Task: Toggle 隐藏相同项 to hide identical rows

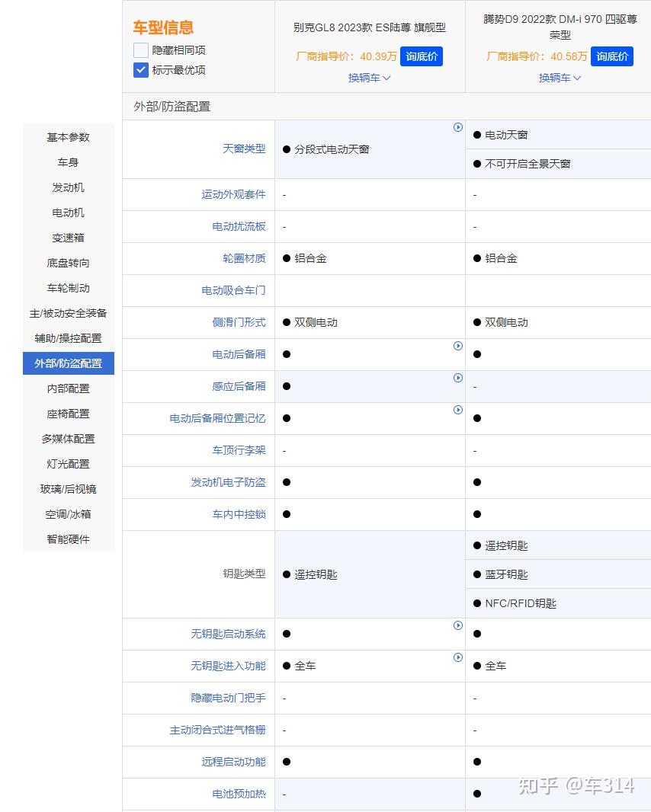Action: (x=140, y=50)
